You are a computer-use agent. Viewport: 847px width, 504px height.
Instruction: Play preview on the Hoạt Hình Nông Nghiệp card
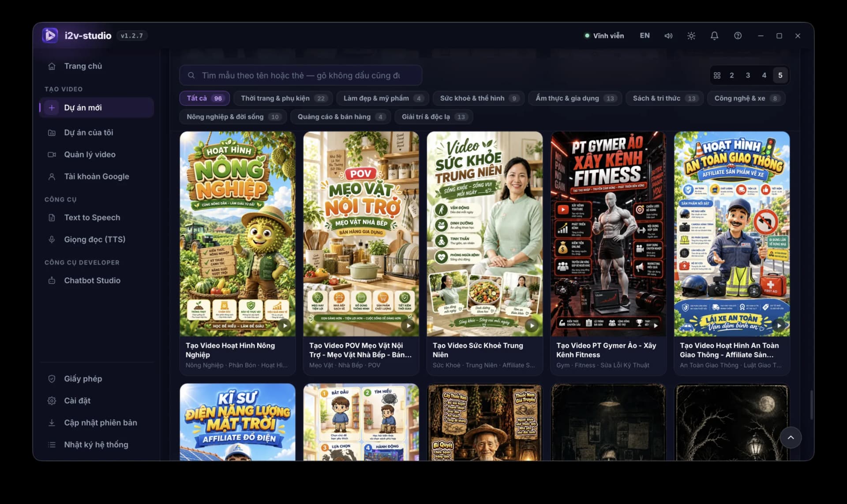[285, 326]
